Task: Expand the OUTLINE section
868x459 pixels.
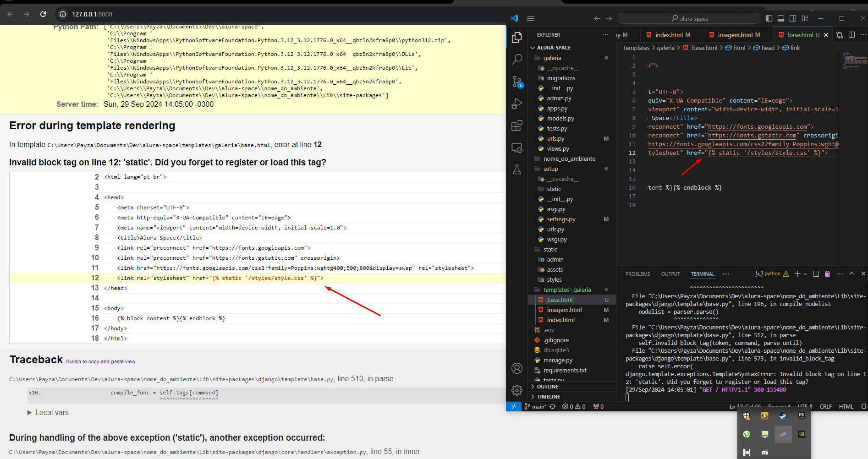Action: 572,387
